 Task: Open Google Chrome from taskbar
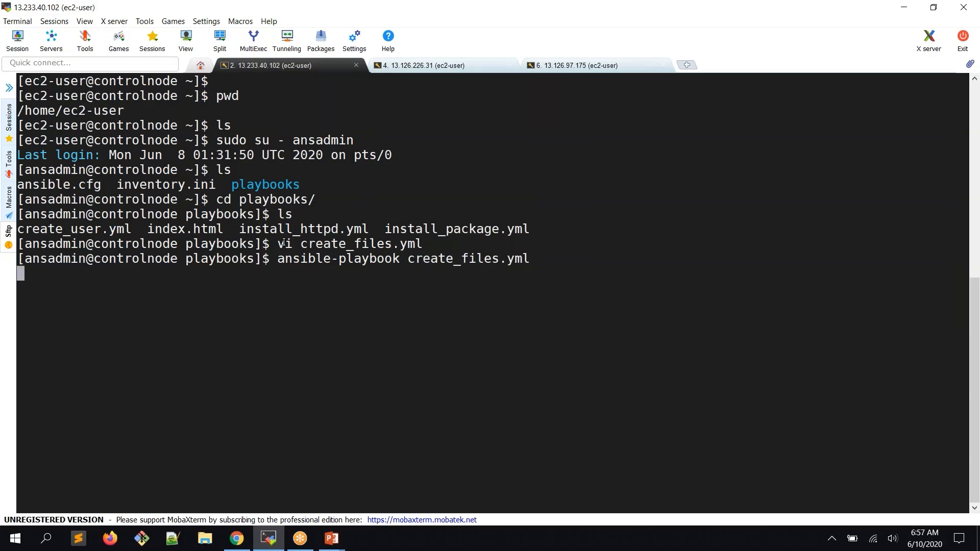[x=236, y=538]
